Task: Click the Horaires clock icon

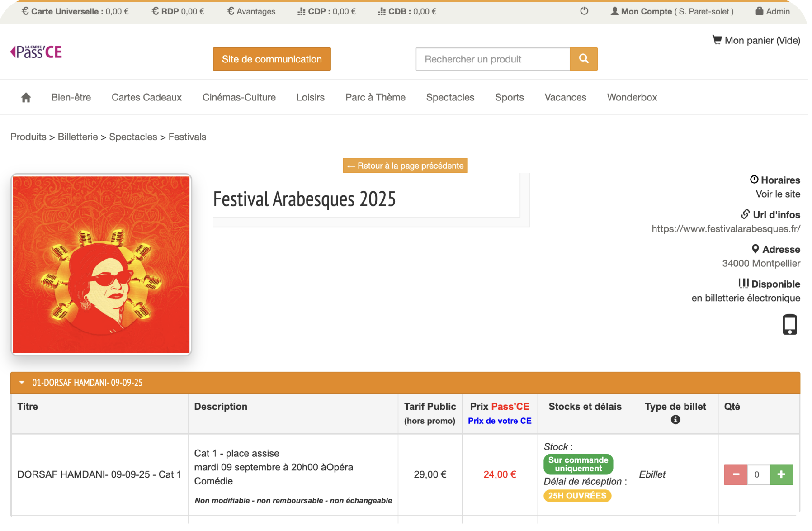Action: tap(754, 180)
